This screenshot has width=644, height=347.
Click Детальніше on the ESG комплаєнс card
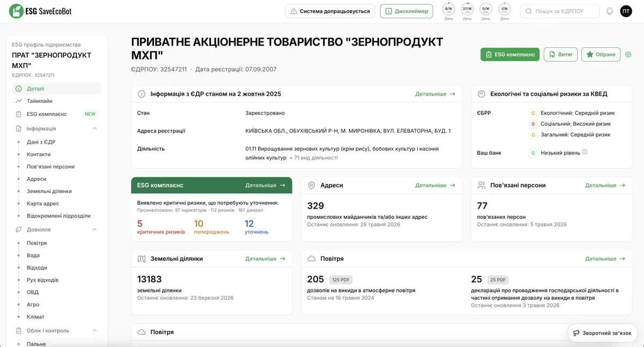(266, 185)
